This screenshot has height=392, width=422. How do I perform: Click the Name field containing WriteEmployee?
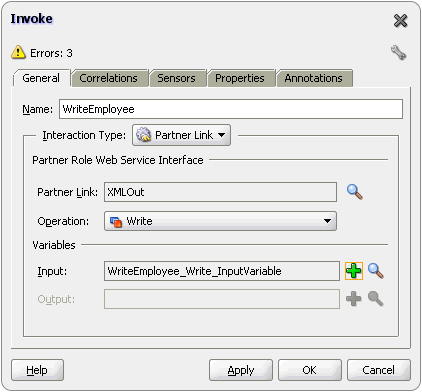tap(231, 109)
